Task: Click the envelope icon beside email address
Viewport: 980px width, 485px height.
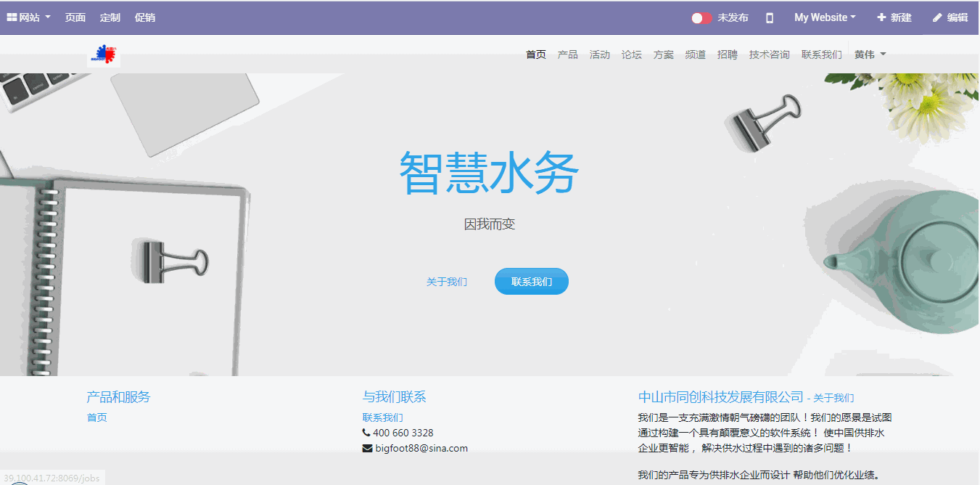Action: (x=367, y=448)
